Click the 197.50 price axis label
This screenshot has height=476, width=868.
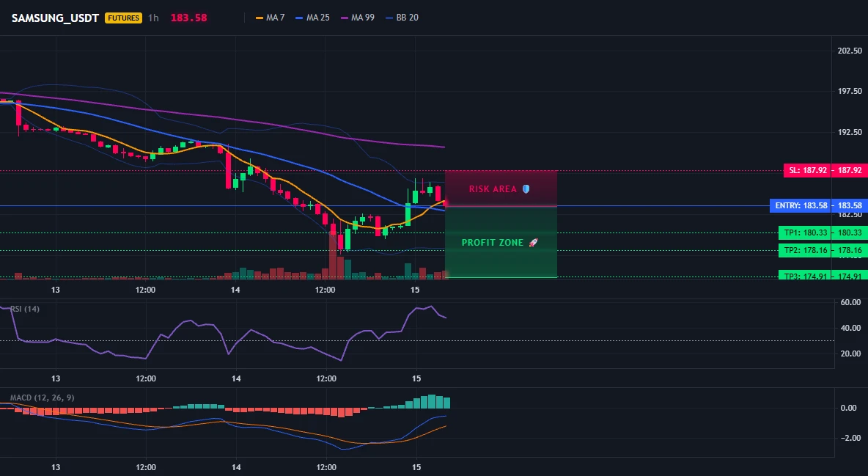coord(850,91)
